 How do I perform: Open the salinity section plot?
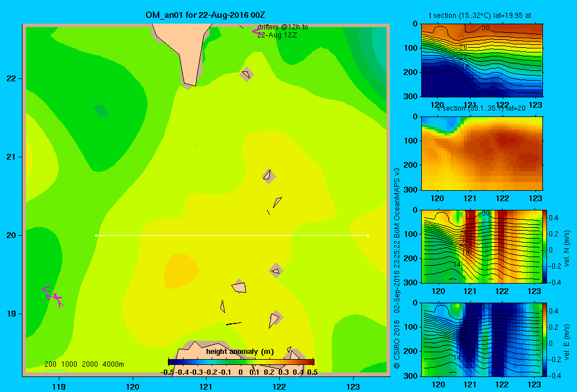(482, 153)
